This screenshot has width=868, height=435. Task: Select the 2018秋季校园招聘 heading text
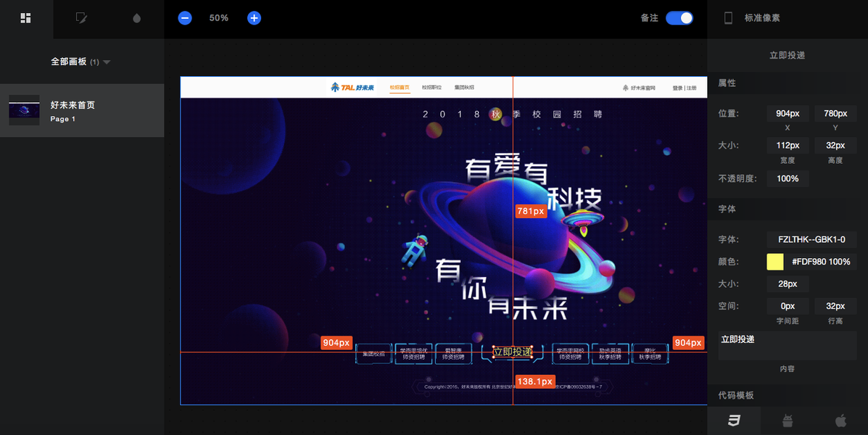tap(512, 115)
